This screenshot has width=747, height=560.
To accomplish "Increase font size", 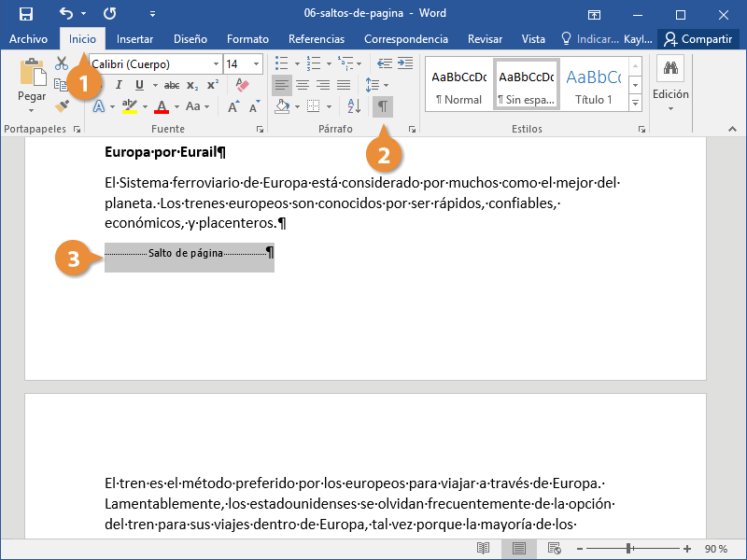I will click(233, 106).
